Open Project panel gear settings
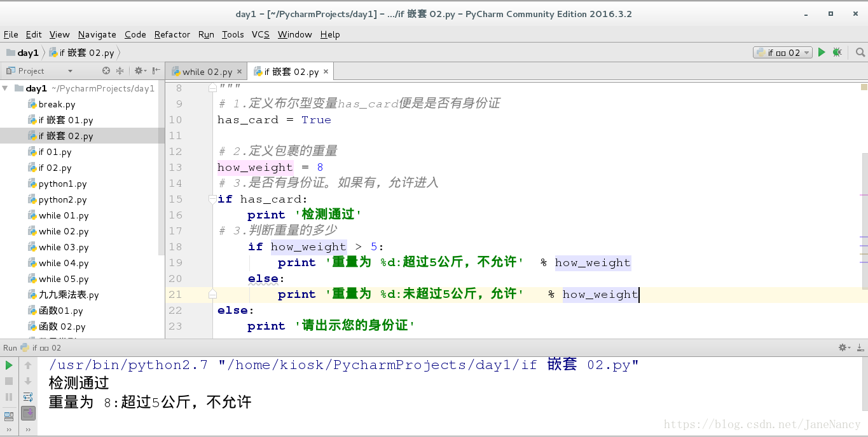 click(139, 71)
